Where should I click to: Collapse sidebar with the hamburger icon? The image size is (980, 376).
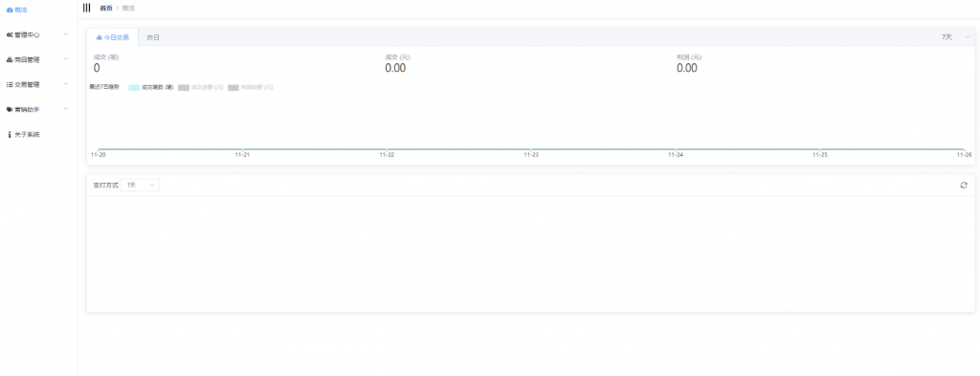click(86, 8)
